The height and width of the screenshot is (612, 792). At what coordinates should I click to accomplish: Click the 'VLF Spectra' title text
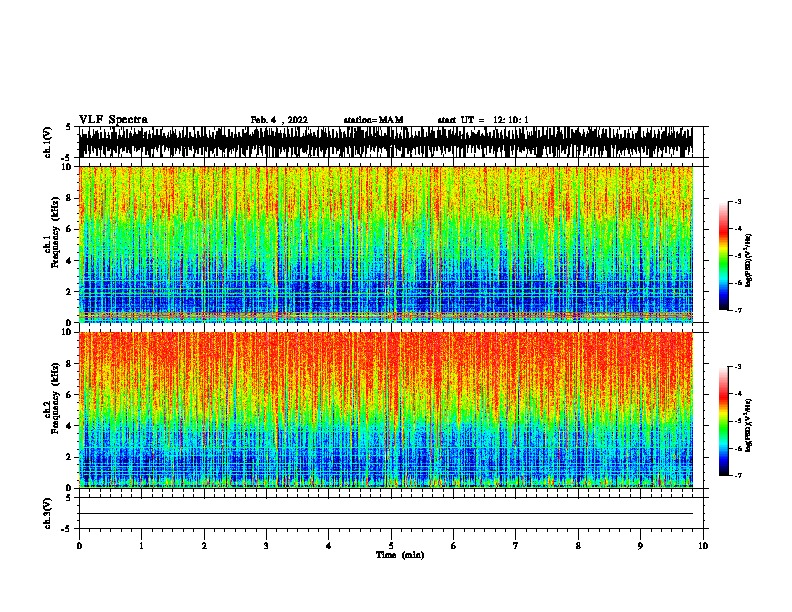point(113,120)
